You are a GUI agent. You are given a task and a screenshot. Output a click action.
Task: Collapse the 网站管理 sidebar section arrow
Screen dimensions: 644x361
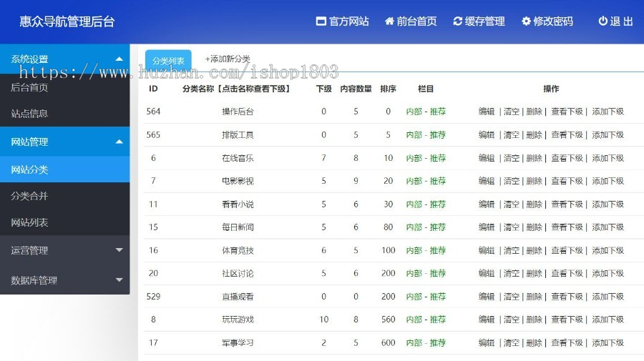(x=119, y=142)
